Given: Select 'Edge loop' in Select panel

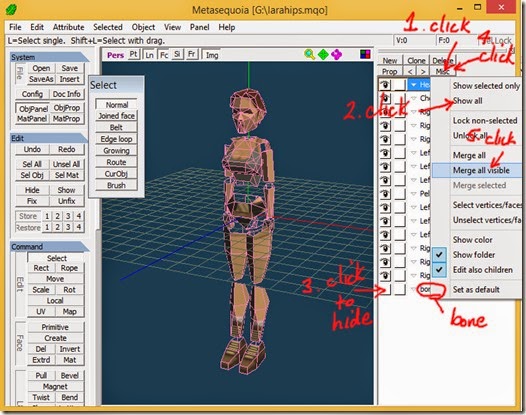Looking at the screenshot, I should tap(116, 139).
